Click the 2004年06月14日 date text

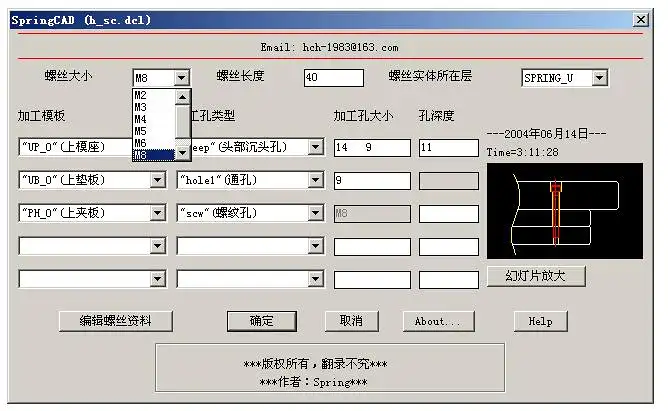[547, 134]
